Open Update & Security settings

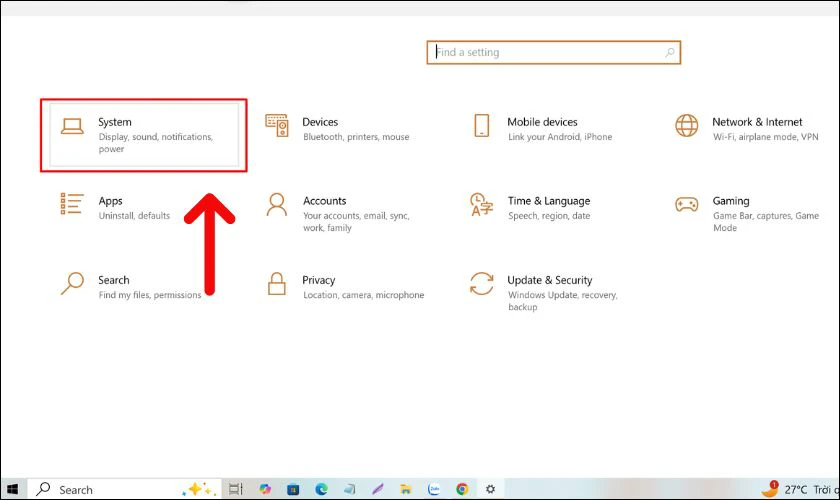(542, 293)
